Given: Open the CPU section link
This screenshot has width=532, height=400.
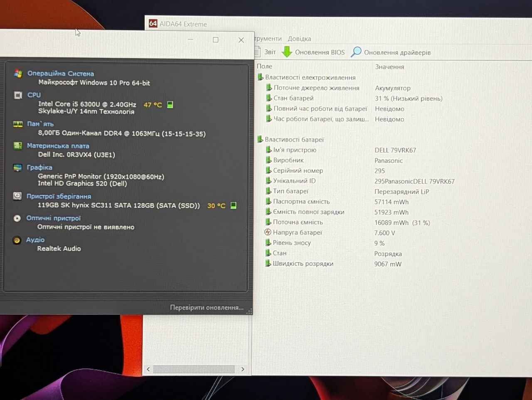Looking at the screenshot, I should tap(34, 95).
